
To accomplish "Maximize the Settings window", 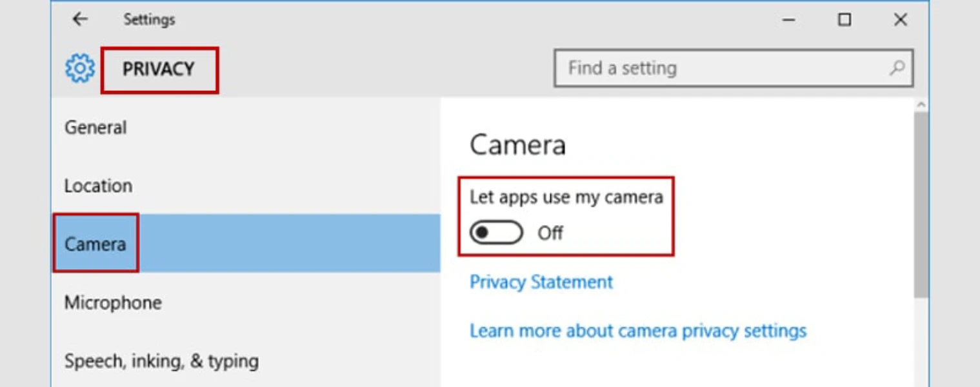I will click(x=844, y=20).
